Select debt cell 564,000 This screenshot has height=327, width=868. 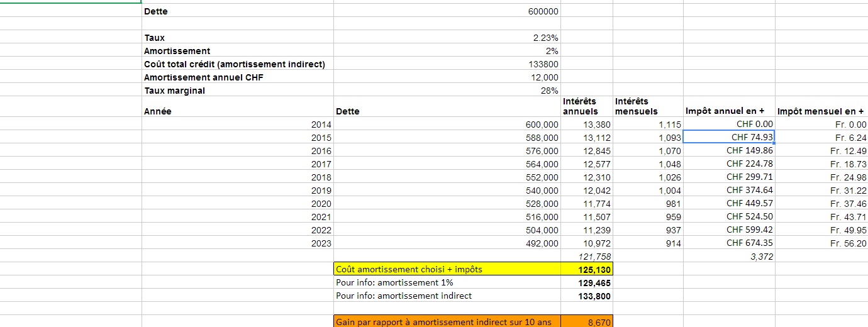pyautogui.click(x=447, y=164)
